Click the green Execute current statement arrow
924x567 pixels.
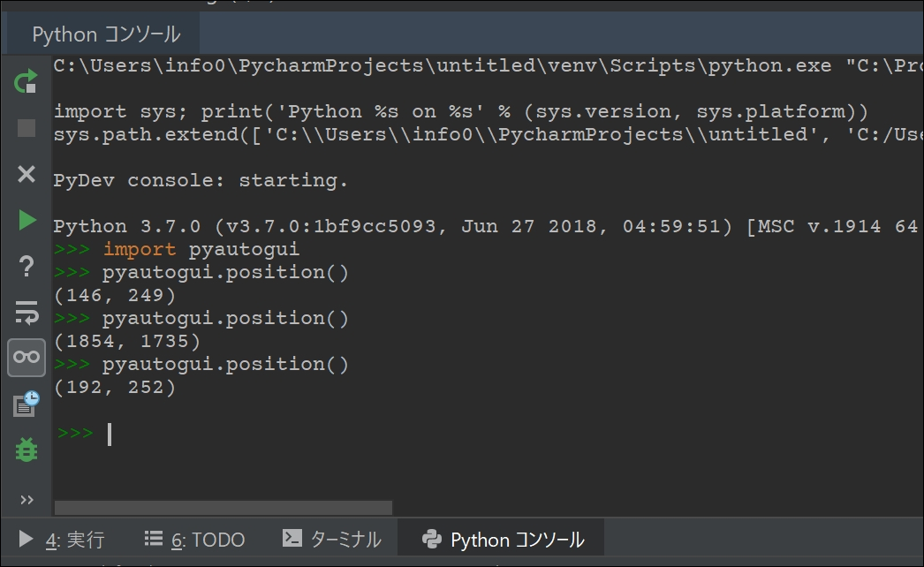pos(27,220)
